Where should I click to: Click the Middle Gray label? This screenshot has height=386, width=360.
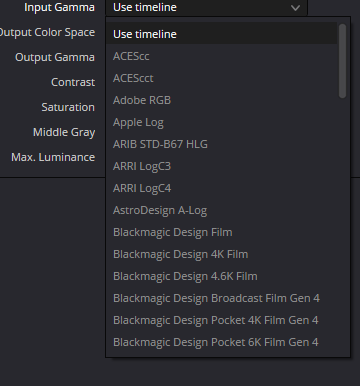[x=64, y=132]
